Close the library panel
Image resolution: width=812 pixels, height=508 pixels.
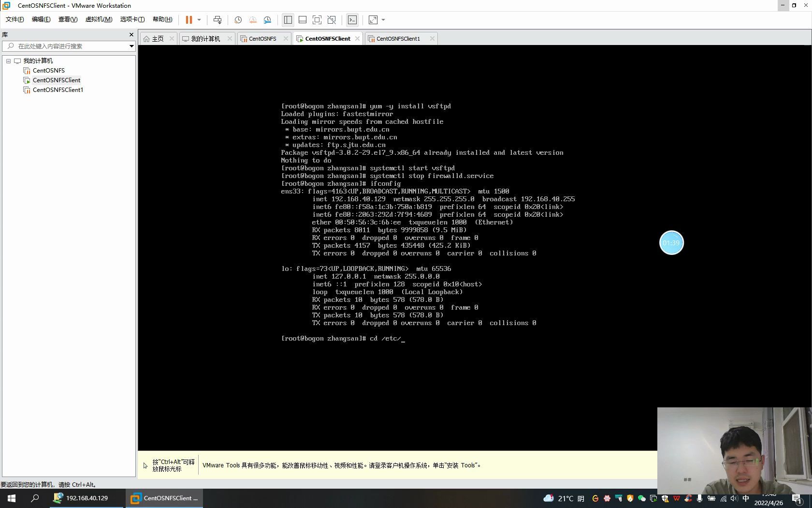click(x=131, y=34)
